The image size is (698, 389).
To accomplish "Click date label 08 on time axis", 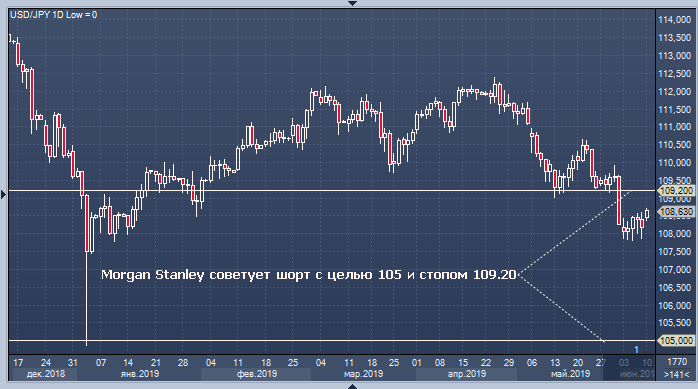I will tap(440, 363).
